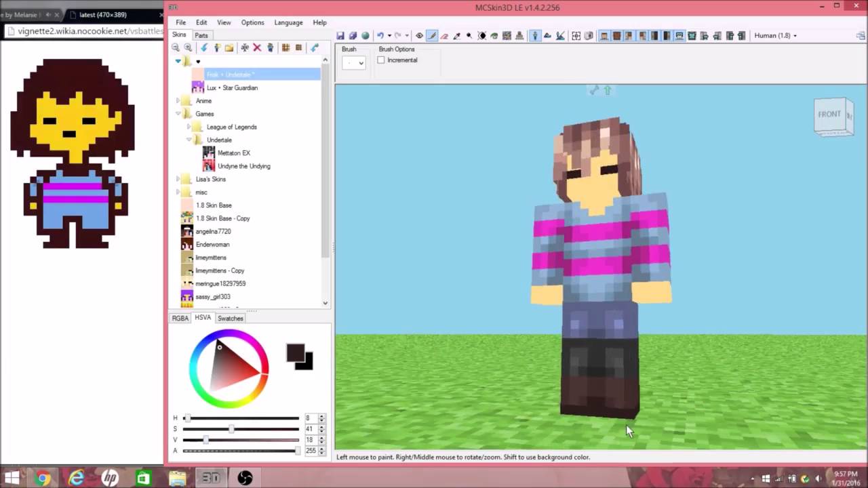Zoom in the skin list thumbnails
The height and width of the screenshot is (488, 868).
188,47
